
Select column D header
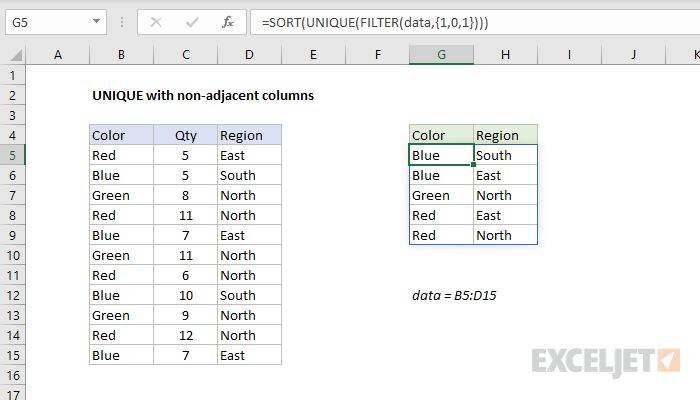pyautogui.click(x=249, y=56)
